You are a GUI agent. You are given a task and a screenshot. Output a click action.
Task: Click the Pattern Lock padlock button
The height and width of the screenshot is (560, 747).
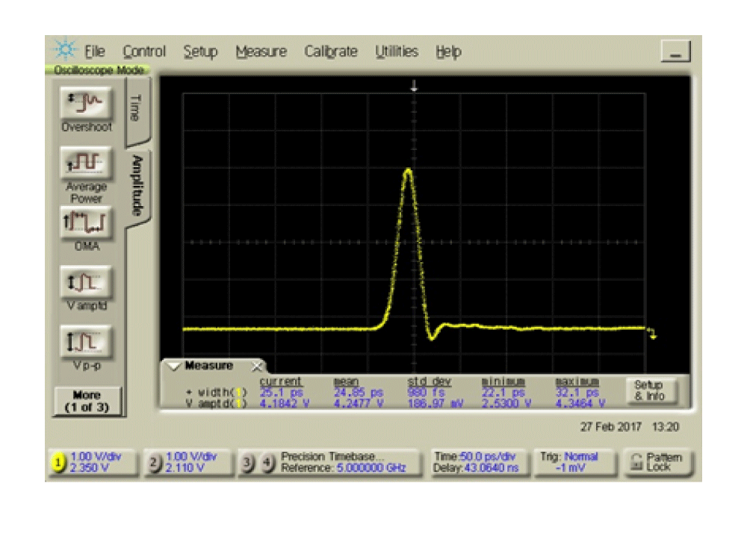coord(657,462)
